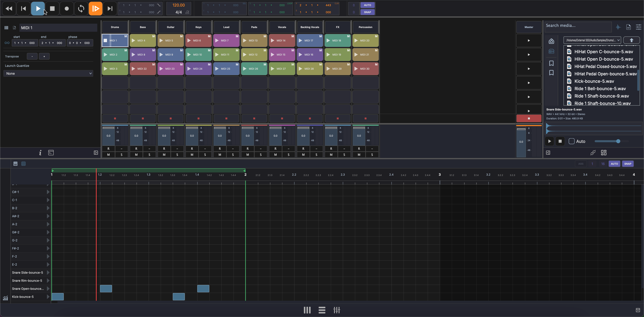The image size is (644, 317).
Task: Click the record button in the transport bar
Action: click(67, 8)
